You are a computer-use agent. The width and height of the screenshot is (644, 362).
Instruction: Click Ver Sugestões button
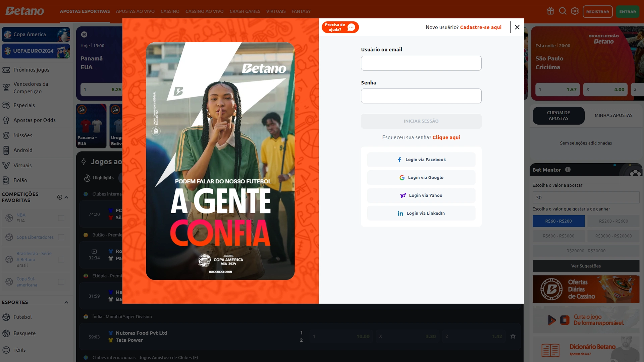[x=586, y=266]
